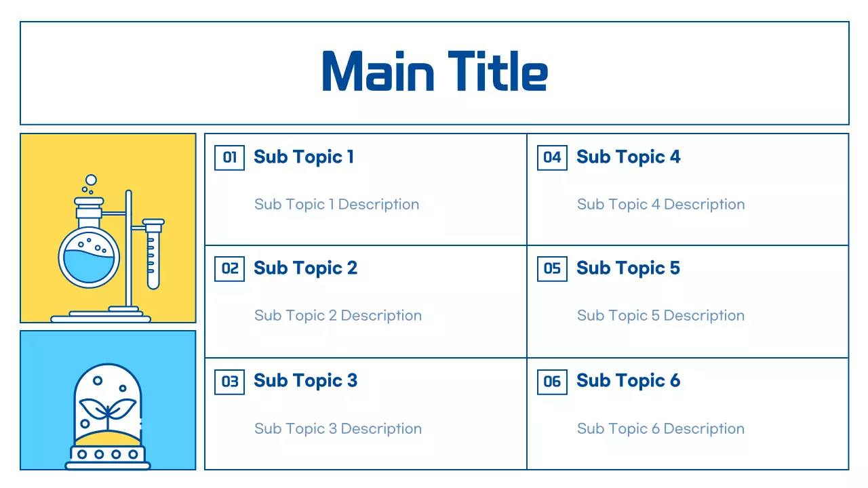Click the 05 number badge
The height and width of the screenshot is (488, 868).
tap(552, 269)
